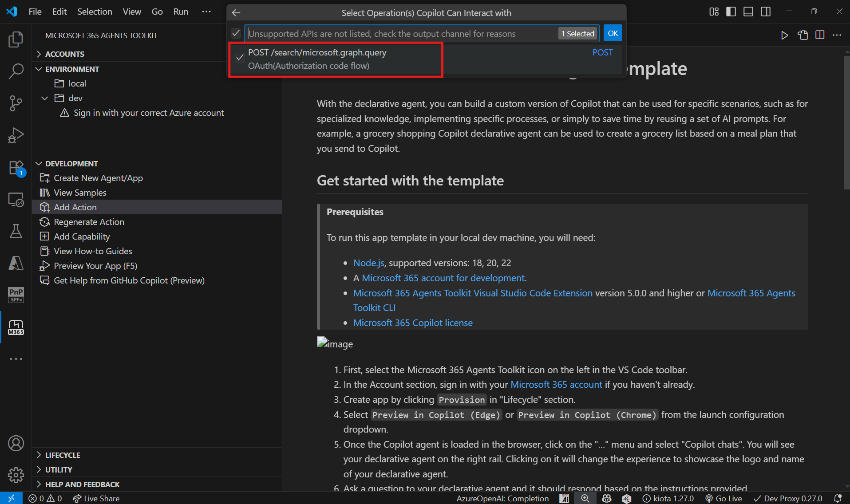Toggle Secondary Side Bar icon
This screenshot has width=850, height=504.
click(766, 12)
